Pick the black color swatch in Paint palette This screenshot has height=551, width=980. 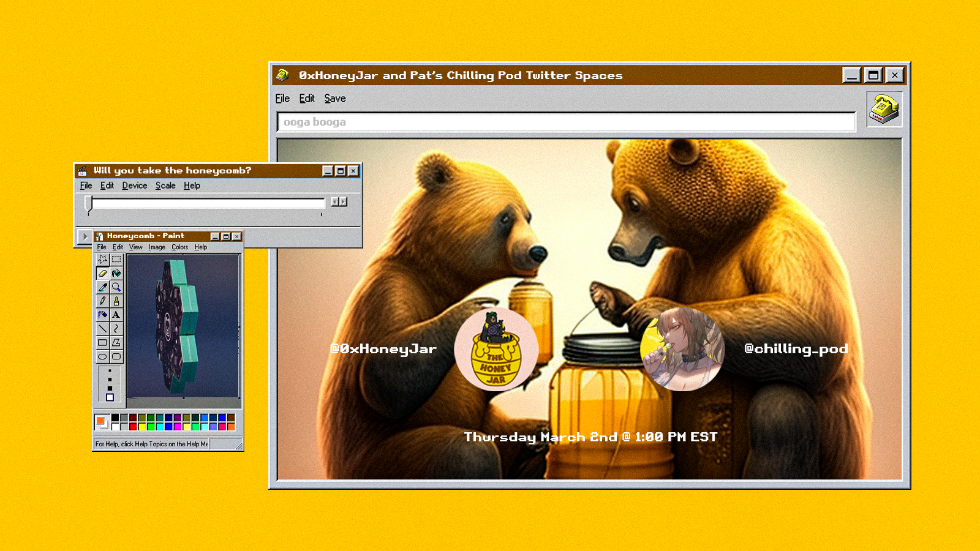pyautogui.click(x=115, y=418)
